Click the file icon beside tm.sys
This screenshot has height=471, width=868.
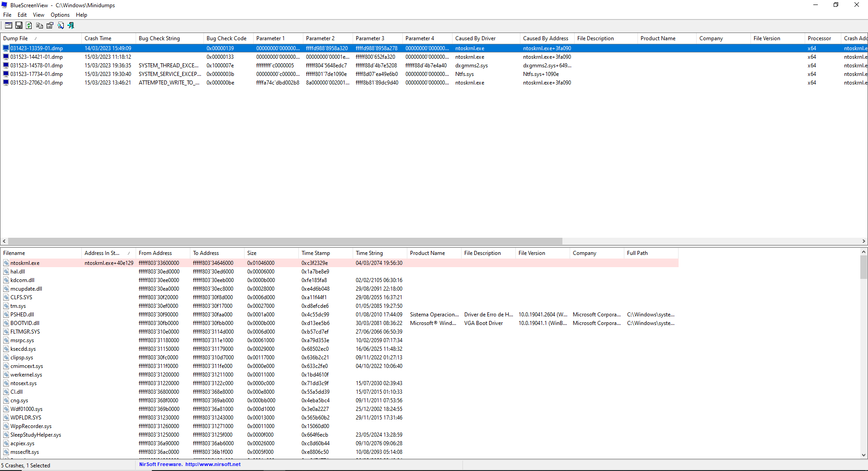[6, 306]
